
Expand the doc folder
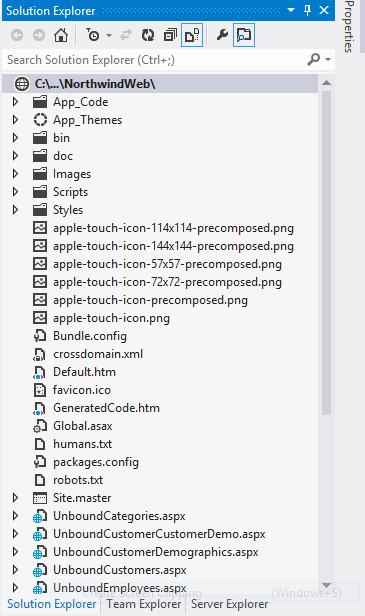pyautogui.click(x=15, y=156)
